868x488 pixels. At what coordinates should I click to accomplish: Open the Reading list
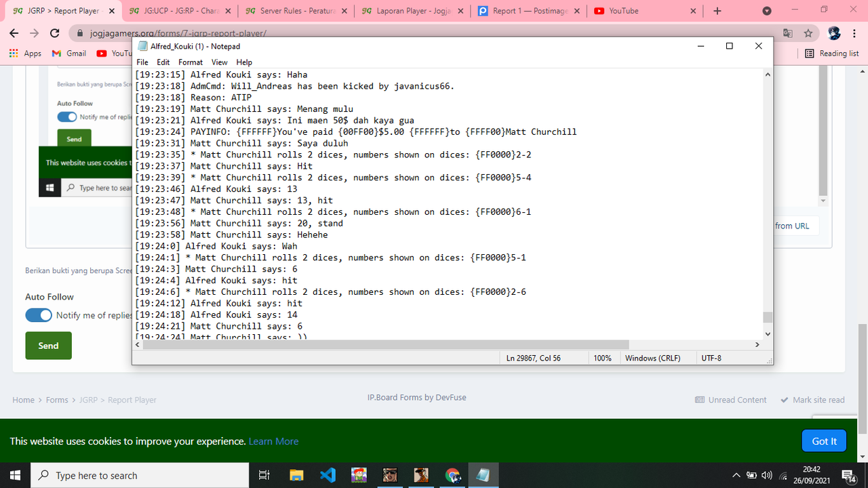point(832,53)
